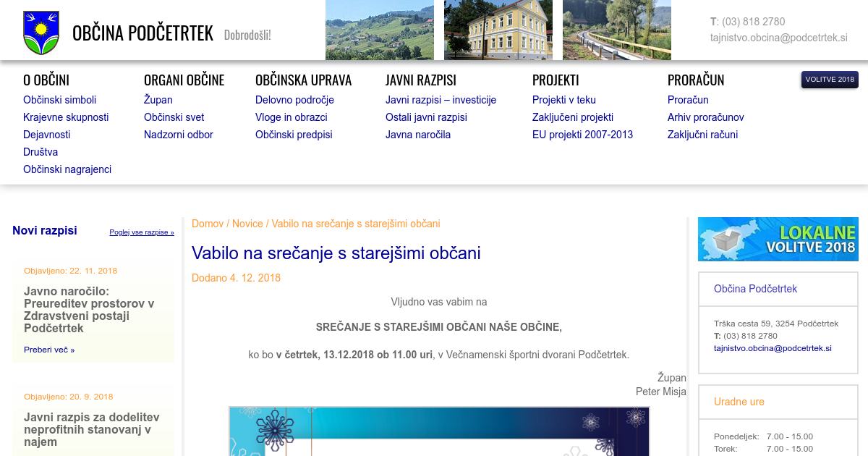Go to Župan under Organi občine
The width and height of the screenshot is (868, 456).
(158, 100)
